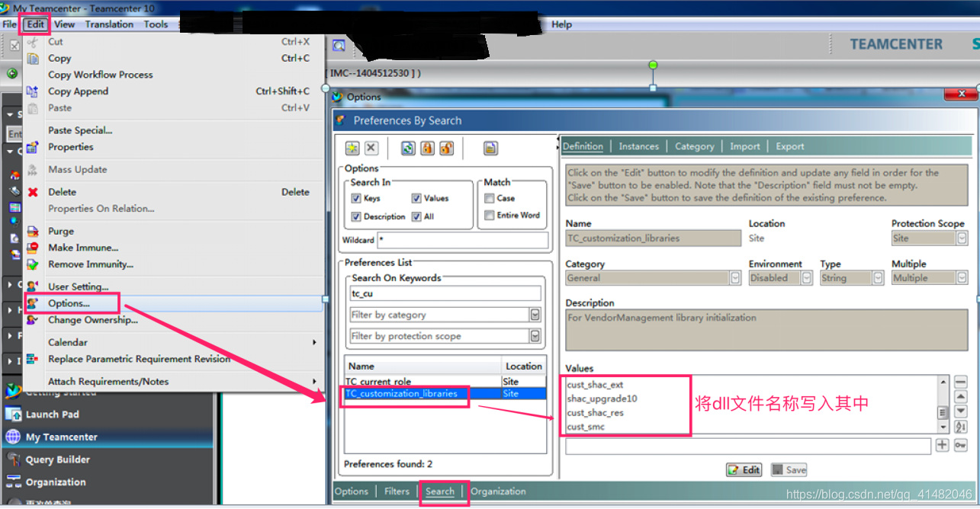The height and width of the screenshot is (509, 980).
Task: Click the Query Builder icon in sidebar
Action: pyautogui.click(x=13, y=459)
